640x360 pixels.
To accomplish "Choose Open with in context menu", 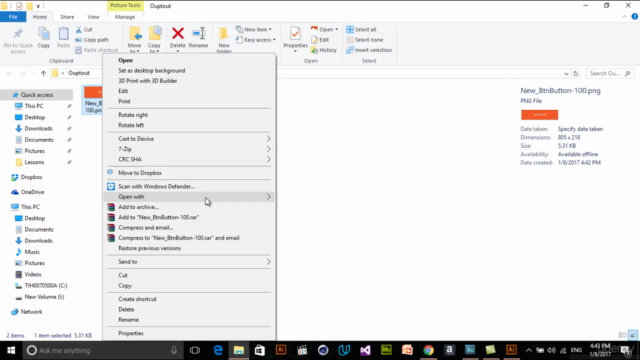I will point(189,197).
